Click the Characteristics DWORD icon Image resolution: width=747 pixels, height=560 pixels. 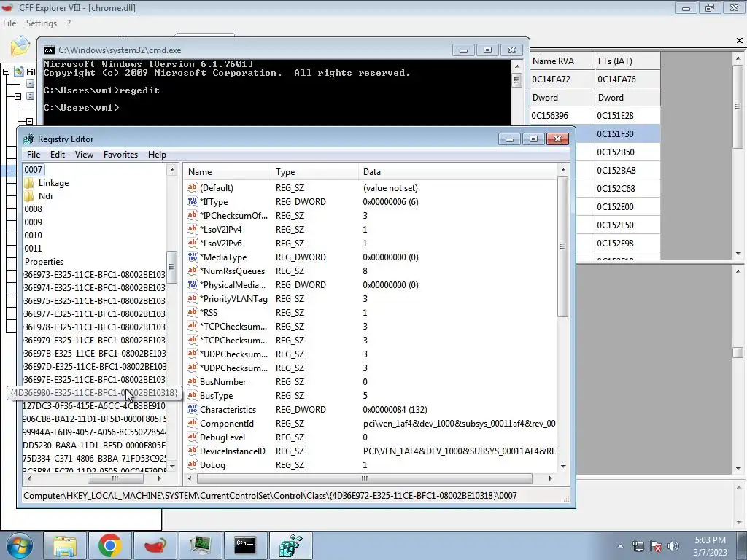click(193, 410)
